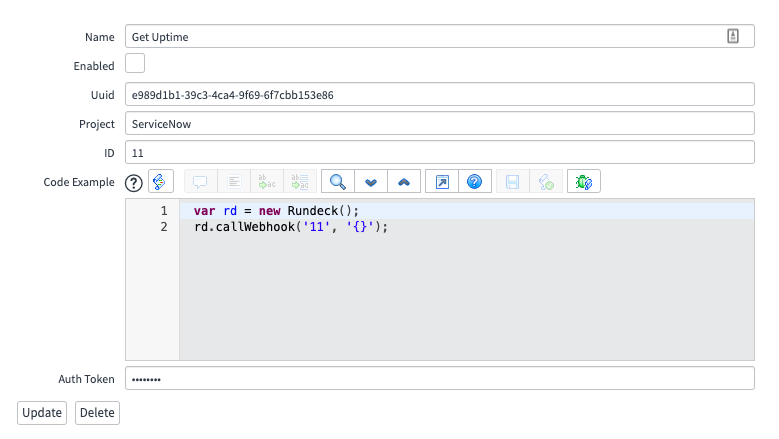Click code line with rd.callWebhook
Image resolution: width=779 pixels, height=439 pixels.
[291, 227]
